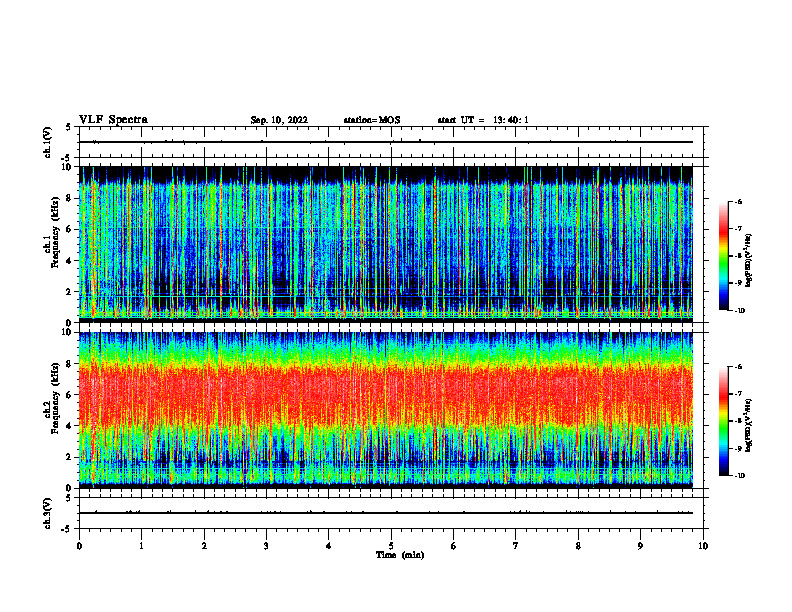Click time axis tick label "10"
The width and height of the screenshot is (792, 612).
tap(703, 546)
